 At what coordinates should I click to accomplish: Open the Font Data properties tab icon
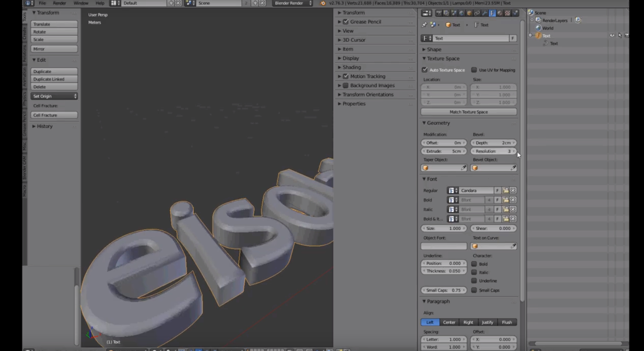pyautogui.click(x=492, y=13)
